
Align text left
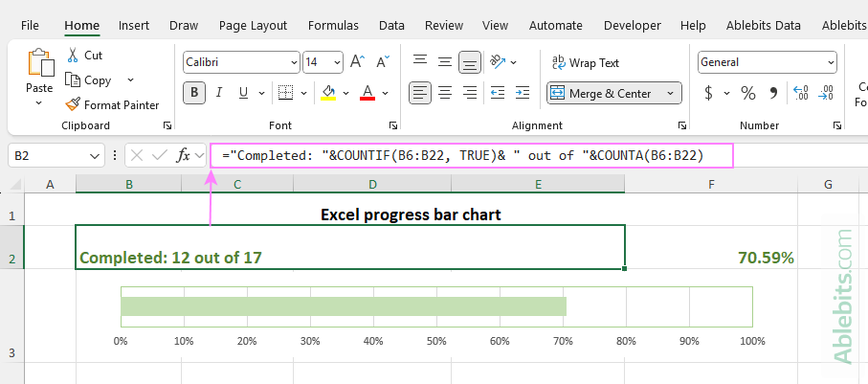[420, 93]
